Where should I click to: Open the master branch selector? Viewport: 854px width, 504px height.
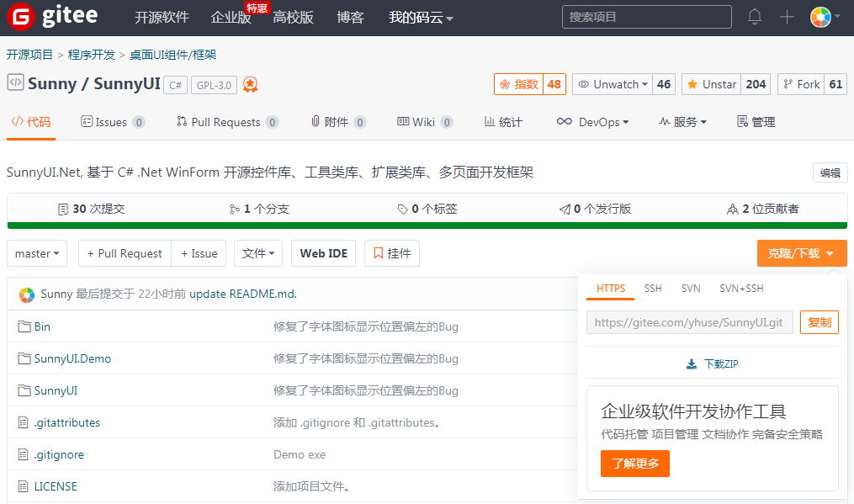(37, 253)
